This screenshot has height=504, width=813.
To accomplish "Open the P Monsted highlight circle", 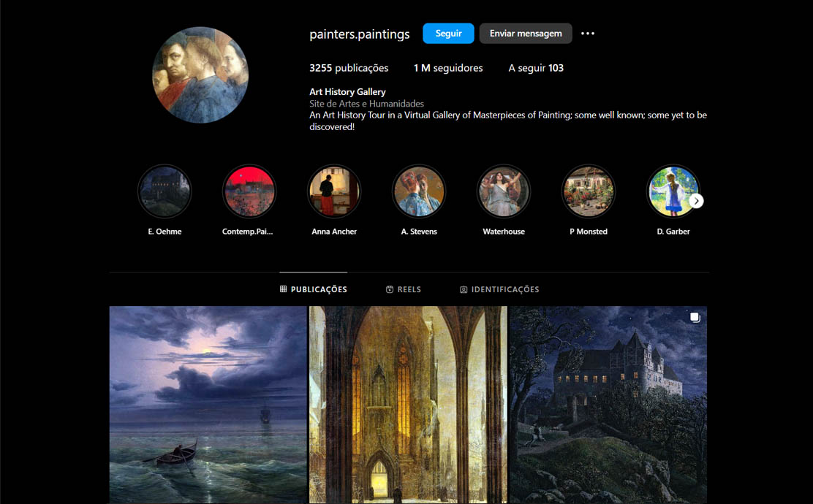I will click(x=589, y=191).
